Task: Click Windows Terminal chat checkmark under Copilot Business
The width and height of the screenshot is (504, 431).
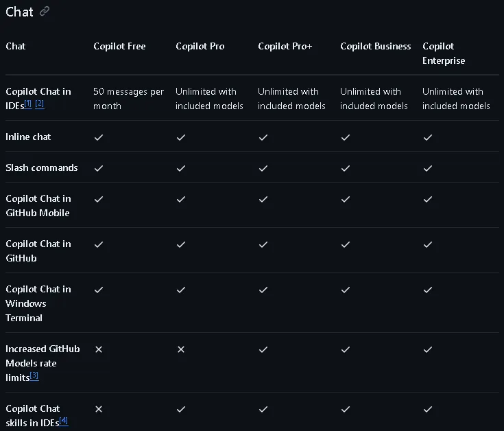Action: click(x=346, y=290)
